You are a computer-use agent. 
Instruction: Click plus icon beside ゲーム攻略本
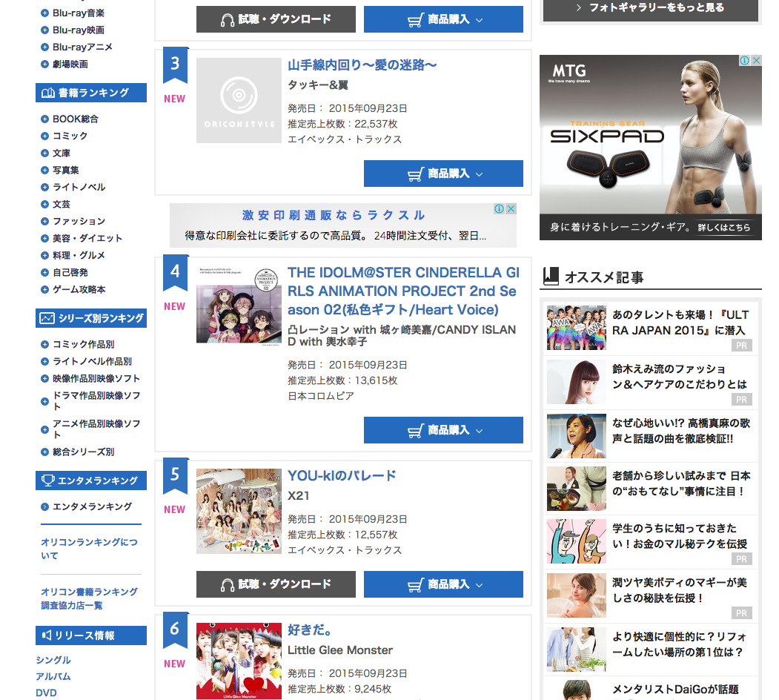44,289
